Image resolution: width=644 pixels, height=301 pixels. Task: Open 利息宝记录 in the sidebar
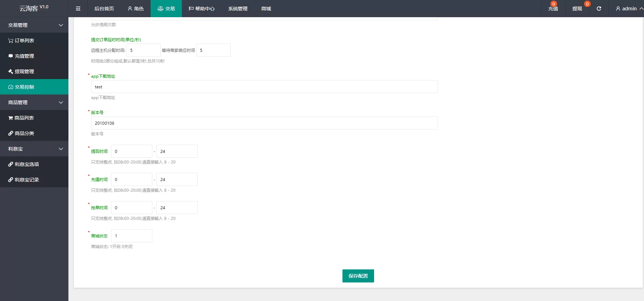click(x=26, y=180)
